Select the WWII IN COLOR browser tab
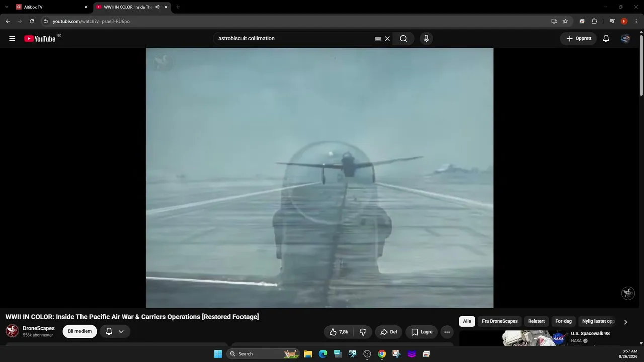 131,7
